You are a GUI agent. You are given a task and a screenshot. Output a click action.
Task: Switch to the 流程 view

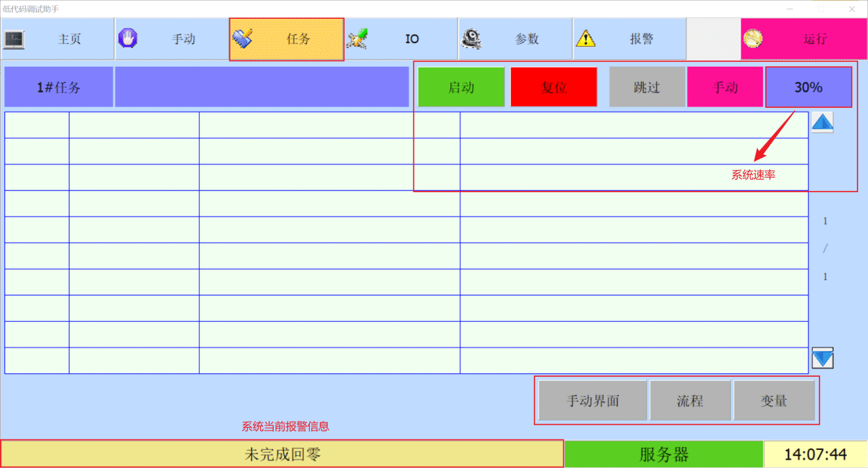[690, 401]
